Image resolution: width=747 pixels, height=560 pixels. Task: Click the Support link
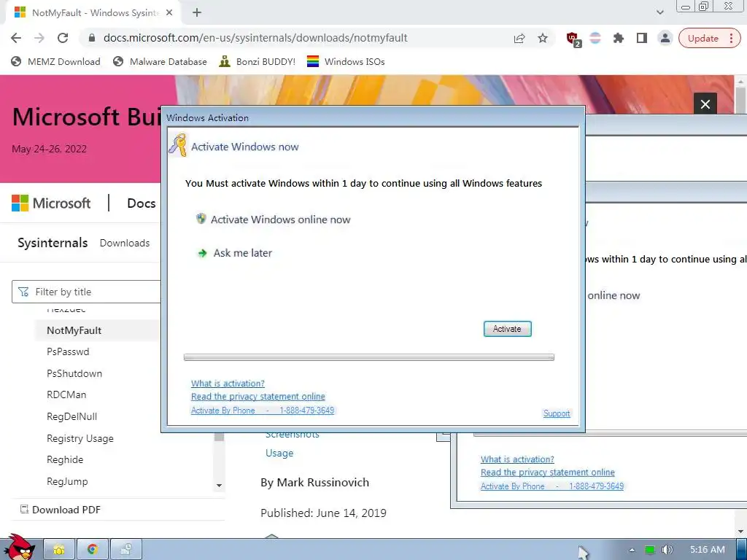tap(557, 413)
